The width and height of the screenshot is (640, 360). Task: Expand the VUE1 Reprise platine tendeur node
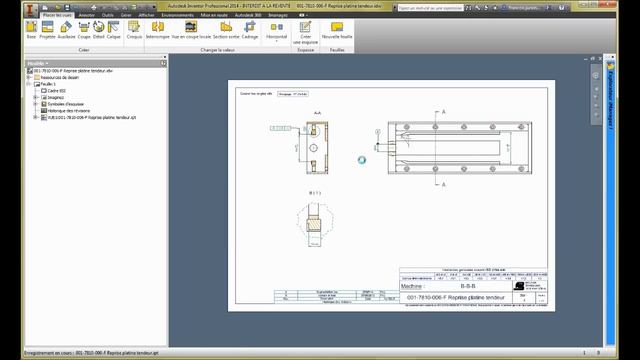[x=36, y=117]
